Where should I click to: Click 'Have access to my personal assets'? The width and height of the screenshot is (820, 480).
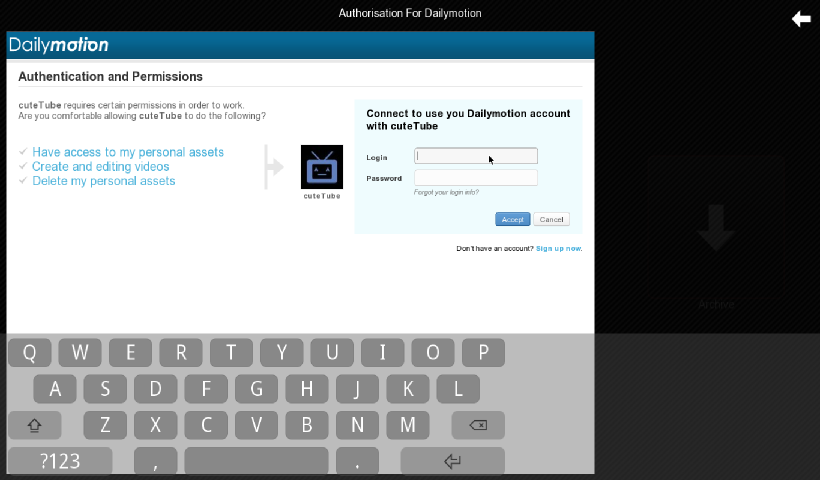(x=128, y=152)
